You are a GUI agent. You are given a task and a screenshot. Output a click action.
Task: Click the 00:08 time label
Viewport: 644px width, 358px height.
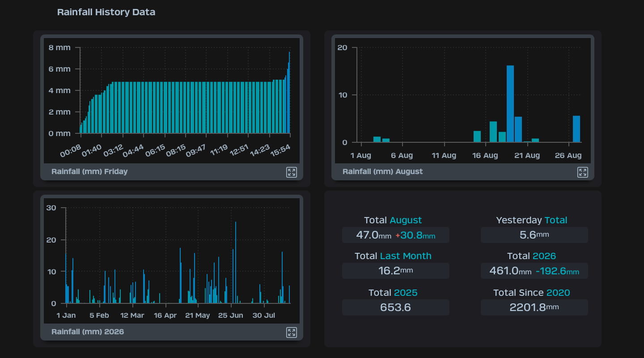[x=71, y=150]
